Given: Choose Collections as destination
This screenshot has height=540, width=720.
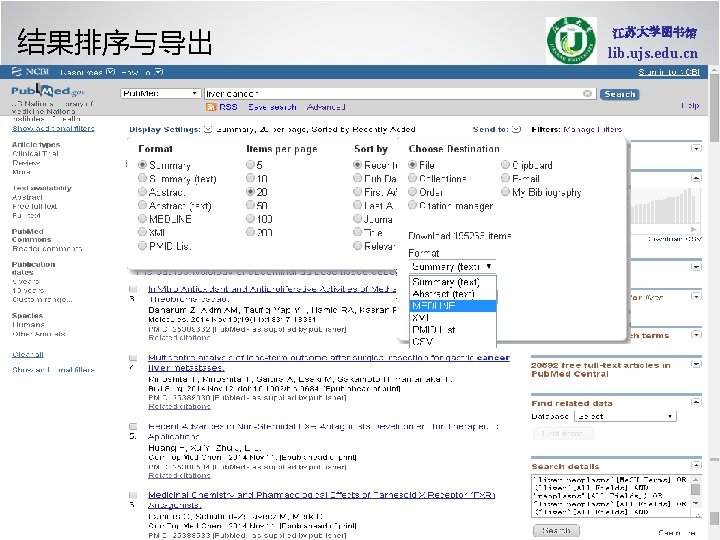Looking at the screenshot, I should pos(412,178).
